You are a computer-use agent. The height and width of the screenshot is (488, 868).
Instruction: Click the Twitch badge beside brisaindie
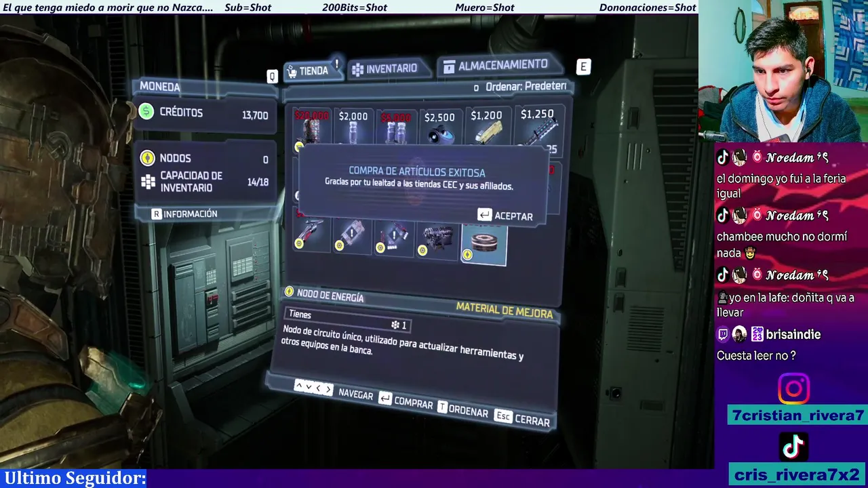[723, 334]
